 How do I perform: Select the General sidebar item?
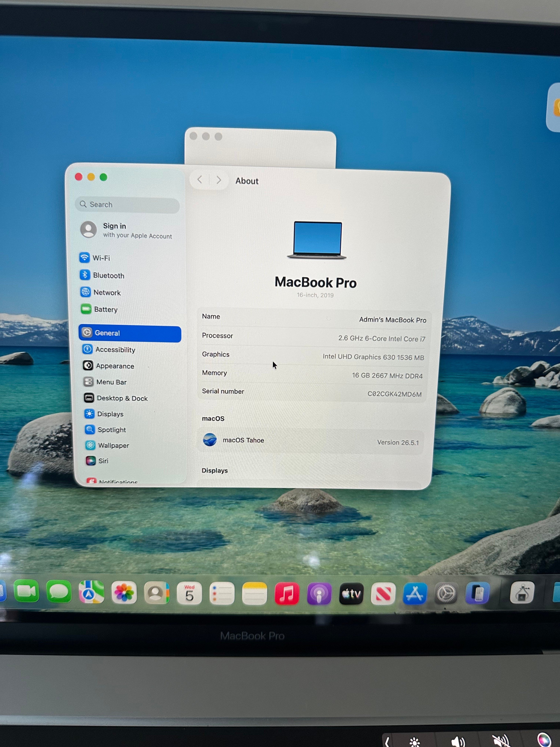coord(130,333)
